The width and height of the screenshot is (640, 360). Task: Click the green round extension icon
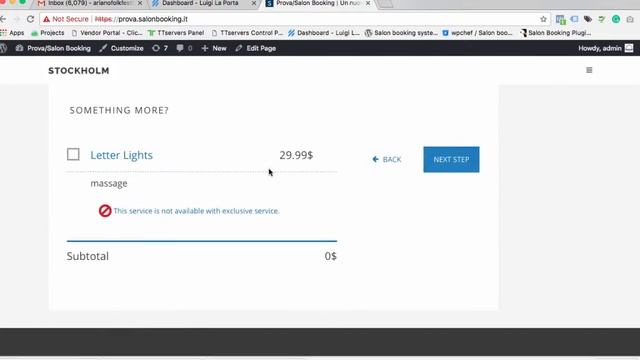click(x=616, y=19)
